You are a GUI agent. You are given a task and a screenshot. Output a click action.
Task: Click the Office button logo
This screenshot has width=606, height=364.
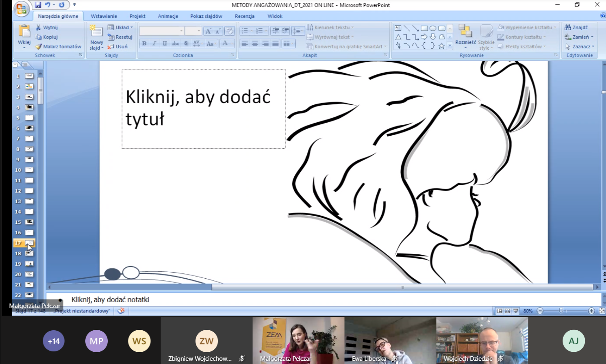click(x=21, y=9)
